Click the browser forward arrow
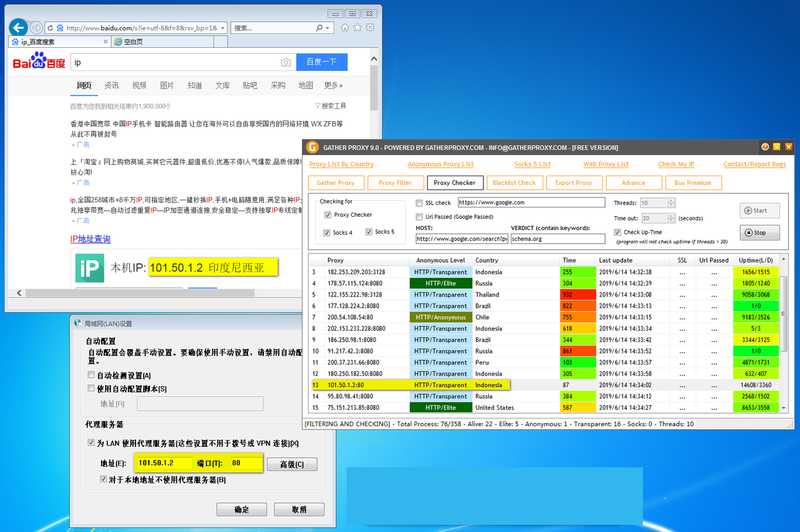The width and height of the screenshot is (800, 532). (36, 27)
